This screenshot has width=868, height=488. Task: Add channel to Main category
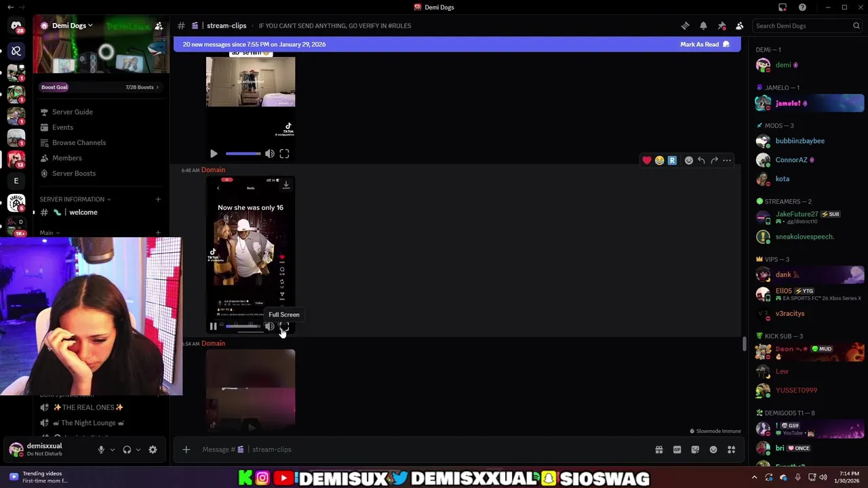click(158, 232)
